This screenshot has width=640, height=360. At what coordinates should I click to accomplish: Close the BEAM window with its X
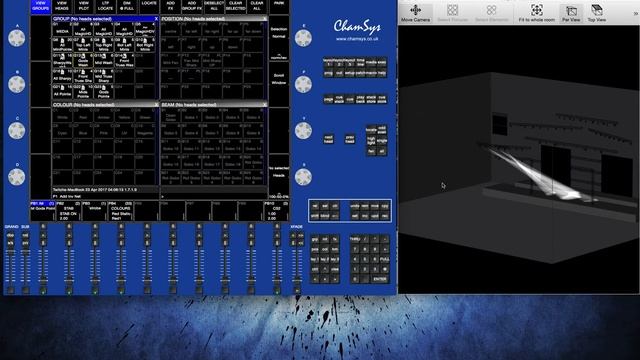tap(265, 105)
